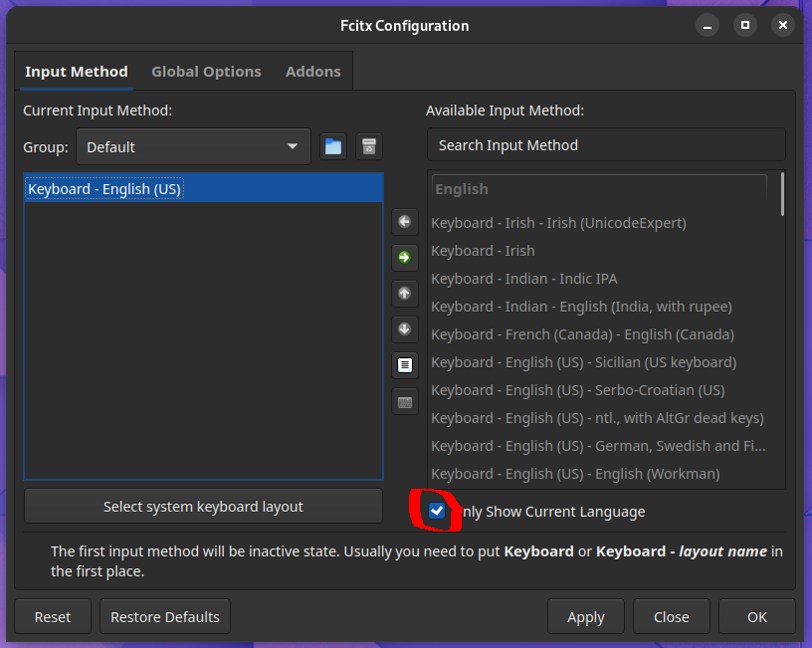The height and width of the screenshot is (648, 812).
Task: Click the left arrow to add input method
Action: tap(404, 222)
